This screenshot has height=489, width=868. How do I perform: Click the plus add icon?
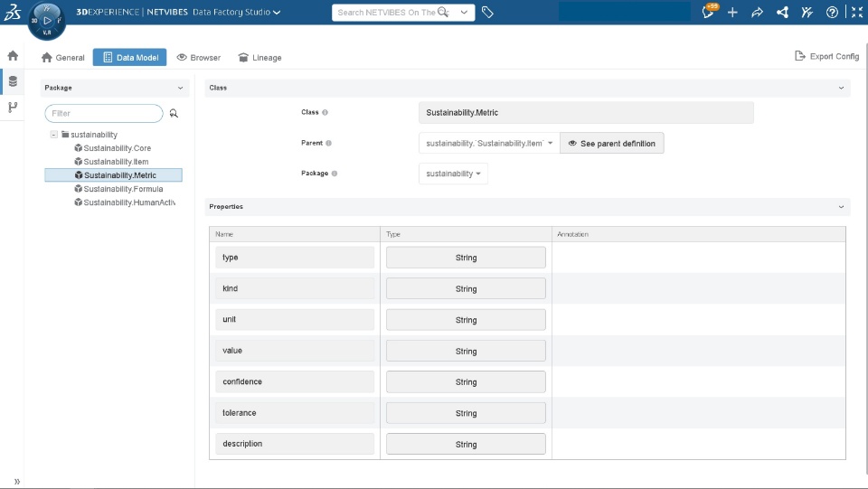pos(732,12)
